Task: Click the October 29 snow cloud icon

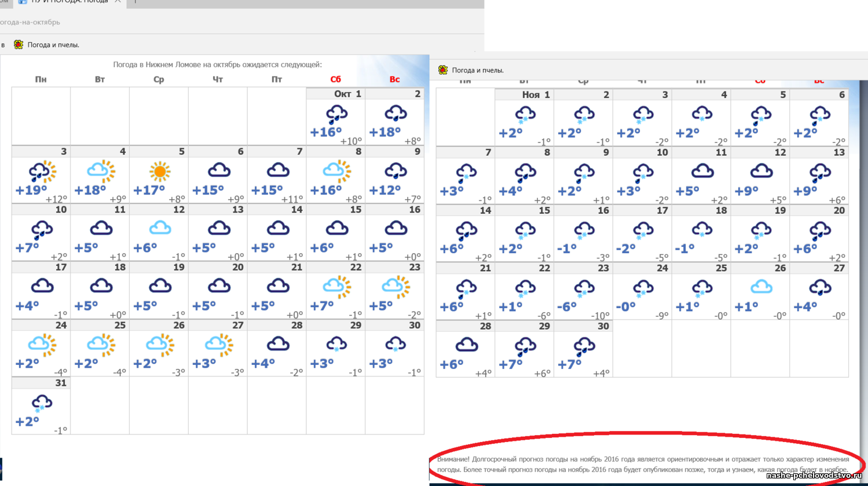Action: tap(337, 345)
